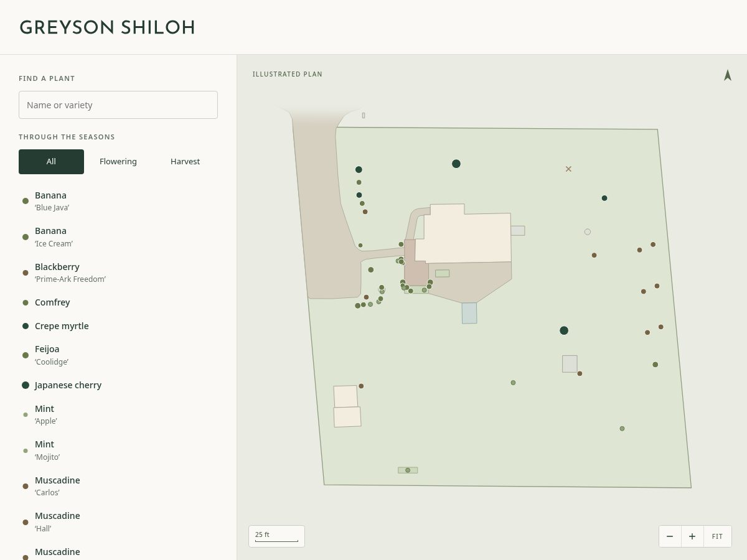Click the 25 ft scale indicator
747x560 pixels.
click(276, 536)
